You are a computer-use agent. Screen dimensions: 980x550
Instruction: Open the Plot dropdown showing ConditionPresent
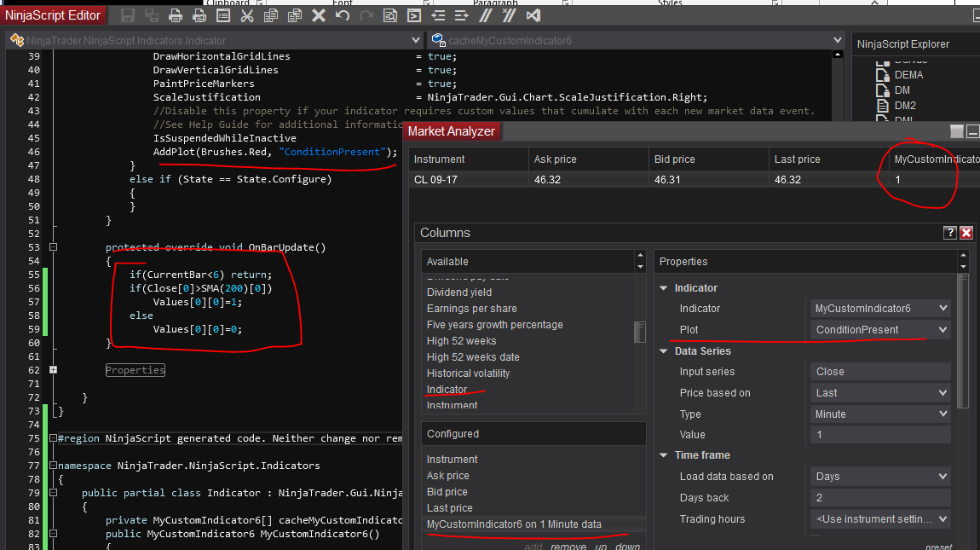880,330
